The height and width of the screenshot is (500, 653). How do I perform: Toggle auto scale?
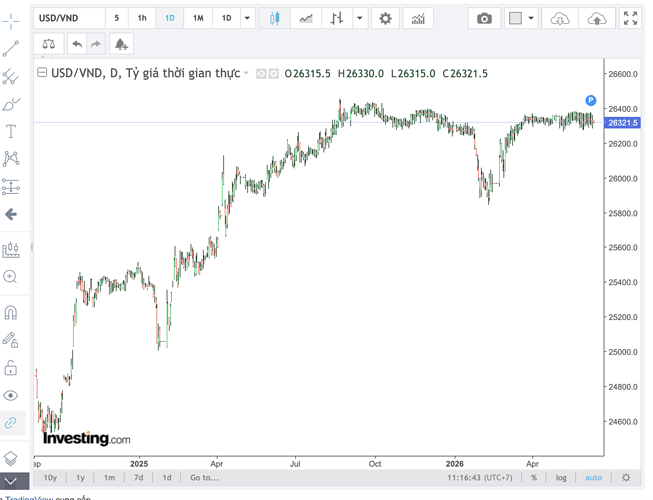pyautogui.click(x=593, y=478)
